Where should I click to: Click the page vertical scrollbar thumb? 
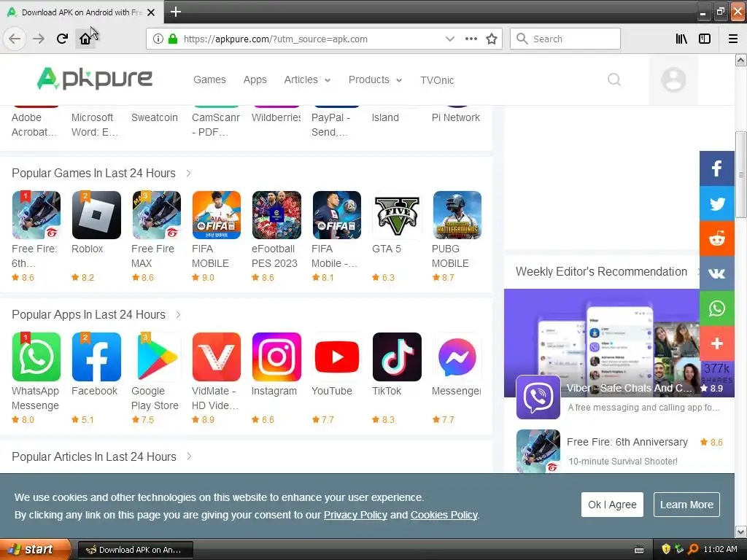click(740, 174)
